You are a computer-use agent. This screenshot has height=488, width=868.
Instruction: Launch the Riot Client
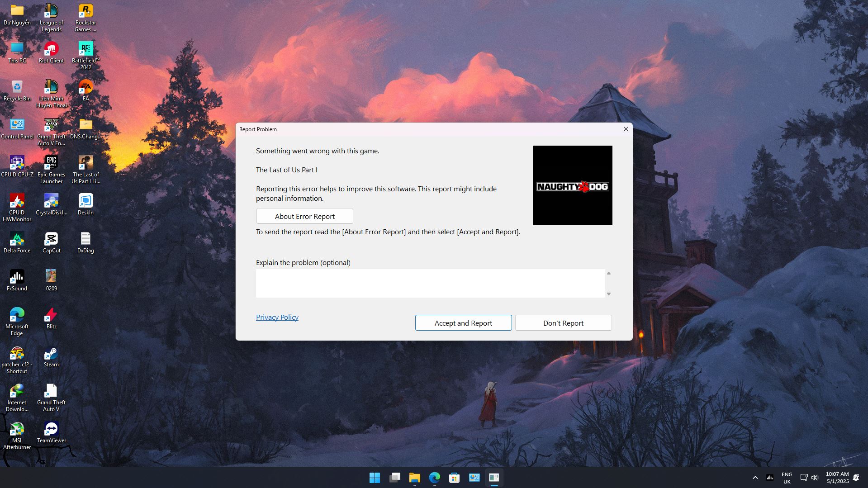[x=51, y=50]
